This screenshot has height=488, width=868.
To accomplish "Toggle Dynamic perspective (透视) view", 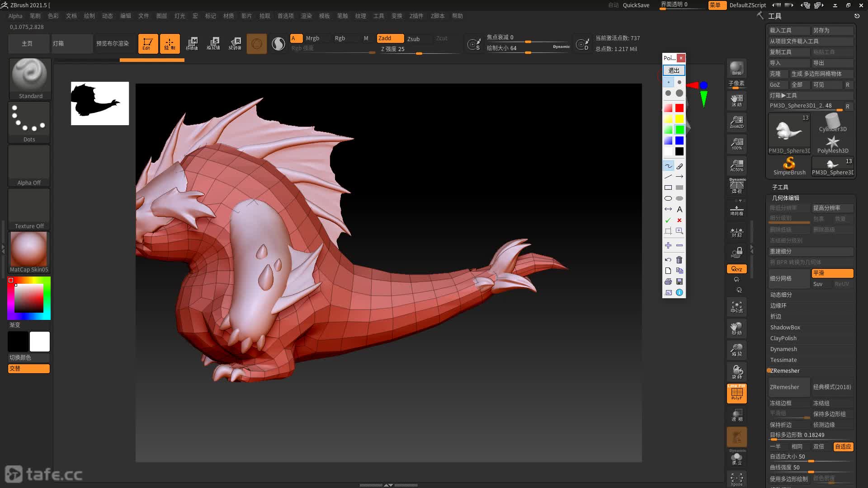I will tap(736, 185).
